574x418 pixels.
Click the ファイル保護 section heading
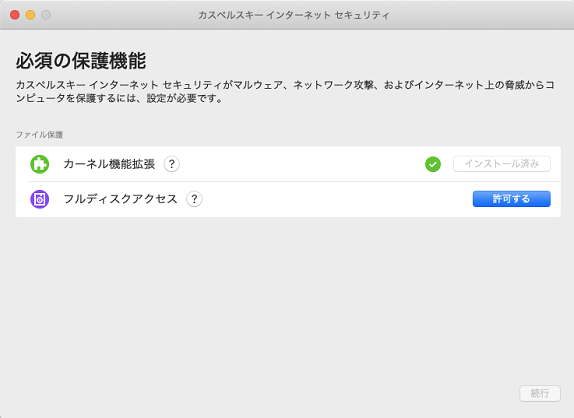(39, 135)
